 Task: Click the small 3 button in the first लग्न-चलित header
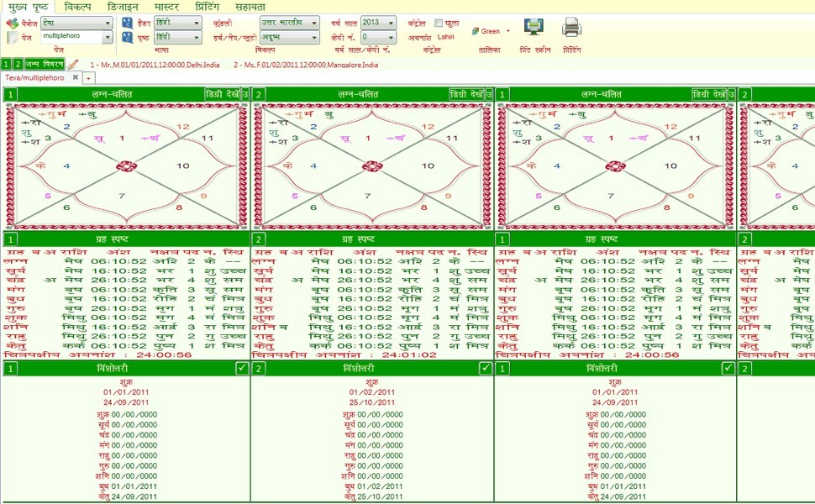(245, 95)
